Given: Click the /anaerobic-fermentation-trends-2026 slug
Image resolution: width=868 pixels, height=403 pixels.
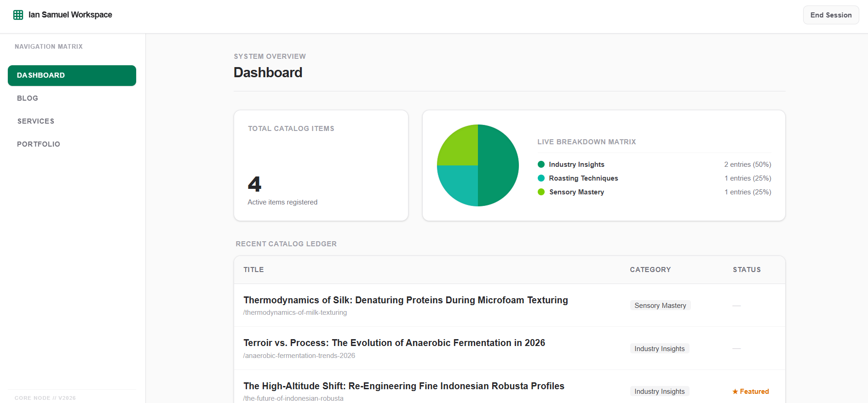Looking at the screenshot, I should (299, 356).
